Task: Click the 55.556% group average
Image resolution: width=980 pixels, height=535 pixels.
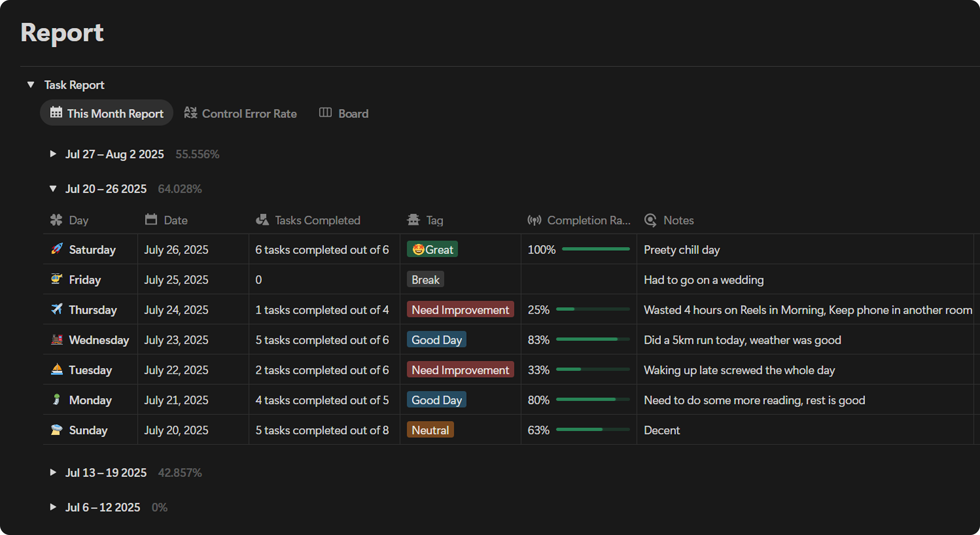Action: [x=197, y=154]
